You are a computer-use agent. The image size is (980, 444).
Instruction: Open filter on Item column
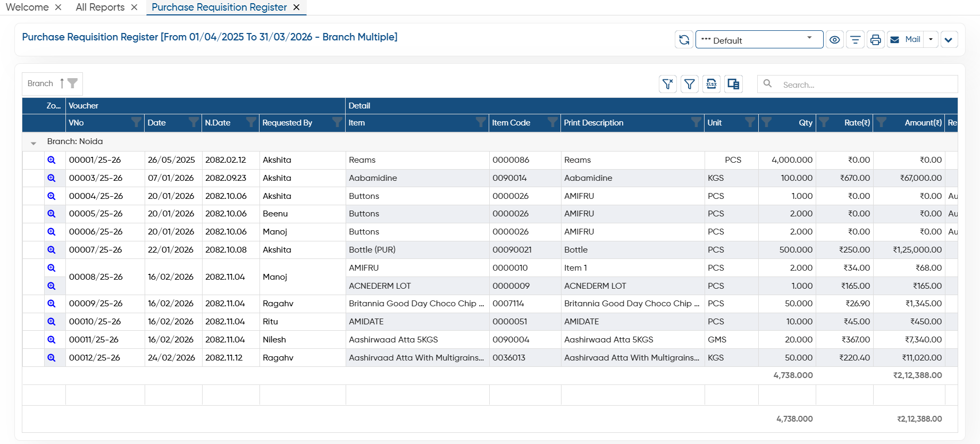[481, 123]
